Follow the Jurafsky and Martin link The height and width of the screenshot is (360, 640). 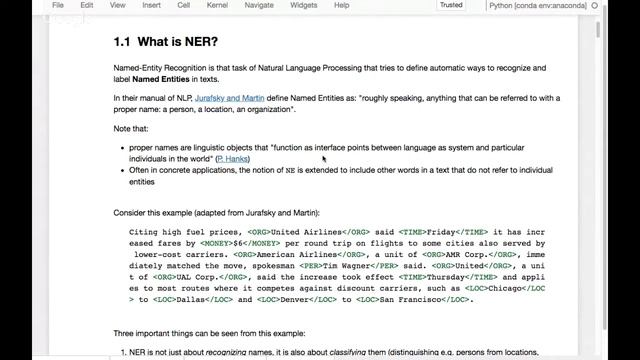point(229,98)
